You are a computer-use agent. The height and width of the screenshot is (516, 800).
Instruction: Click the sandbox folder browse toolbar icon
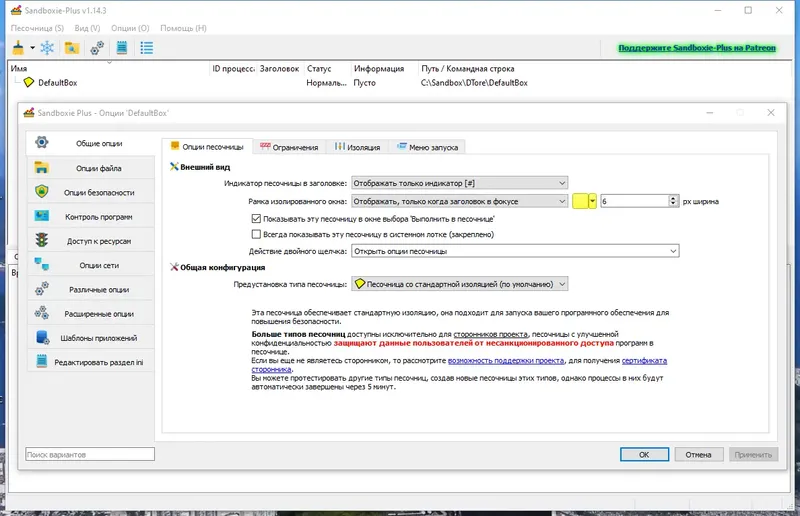tap(72, 48)
